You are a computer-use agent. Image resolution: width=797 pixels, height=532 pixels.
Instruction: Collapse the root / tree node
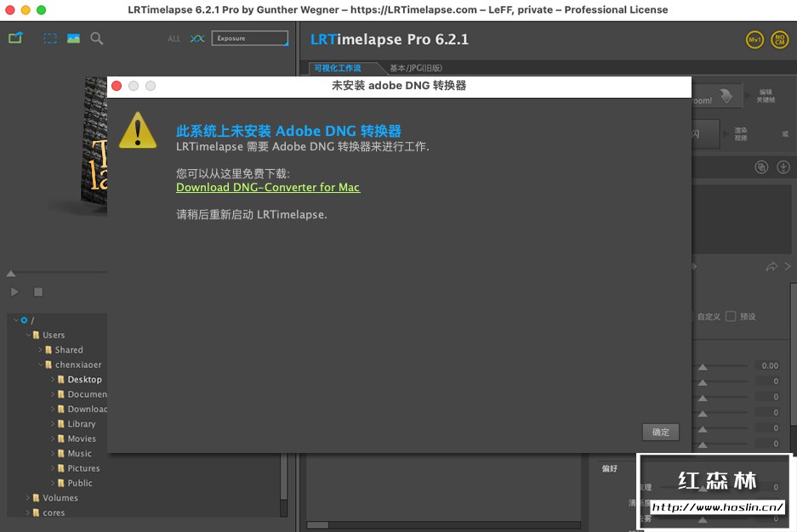coord(16,320)
